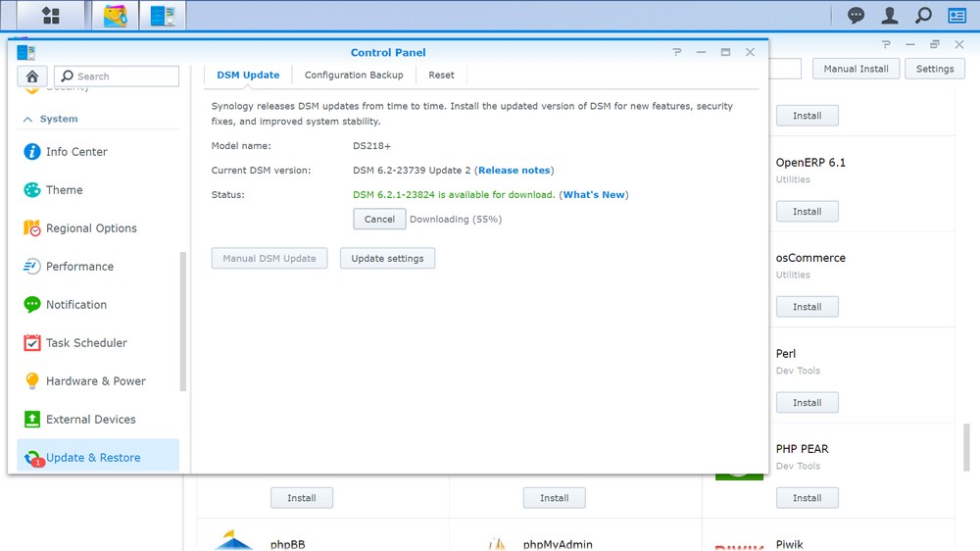Click the Theme palette icon

32,189
